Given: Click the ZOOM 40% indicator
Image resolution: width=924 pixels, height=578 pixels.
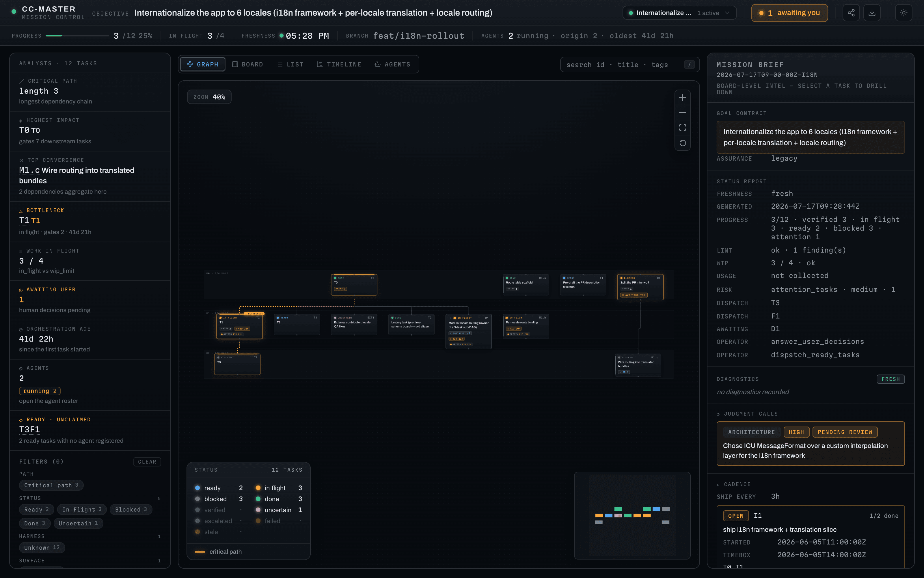Looking at the screenshot, I should 209,97.
